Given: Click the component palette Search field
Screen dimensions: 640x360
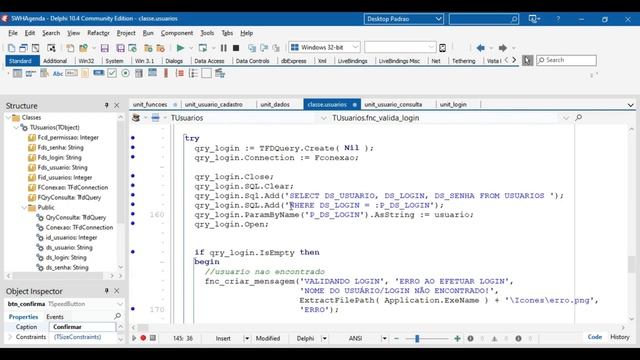Looking at the screenshot, I should pos(567,60).
